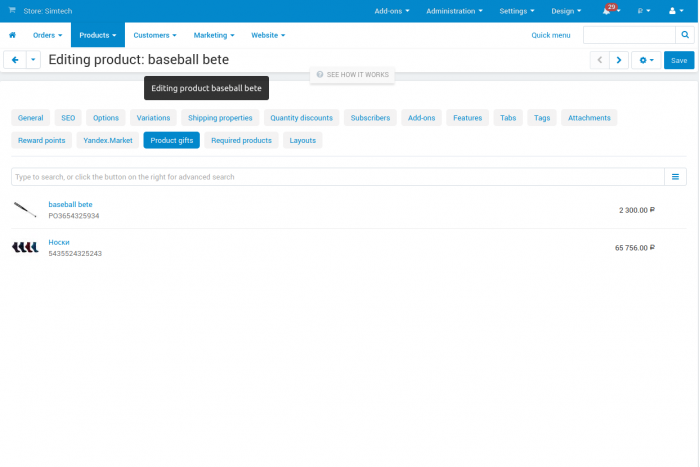Screen dimensions: 700x467
Task: Open the Features tab
Action: click(467, 118)
